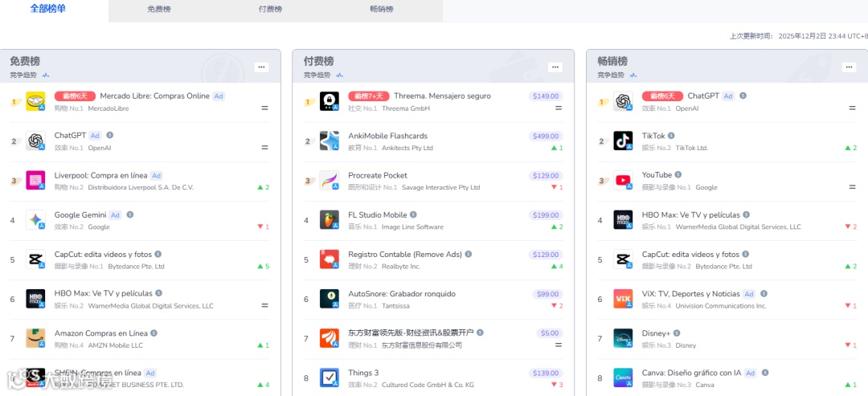Open the CapCut icon in the top-grossing chart (畅销榜)

pos(624,259)
